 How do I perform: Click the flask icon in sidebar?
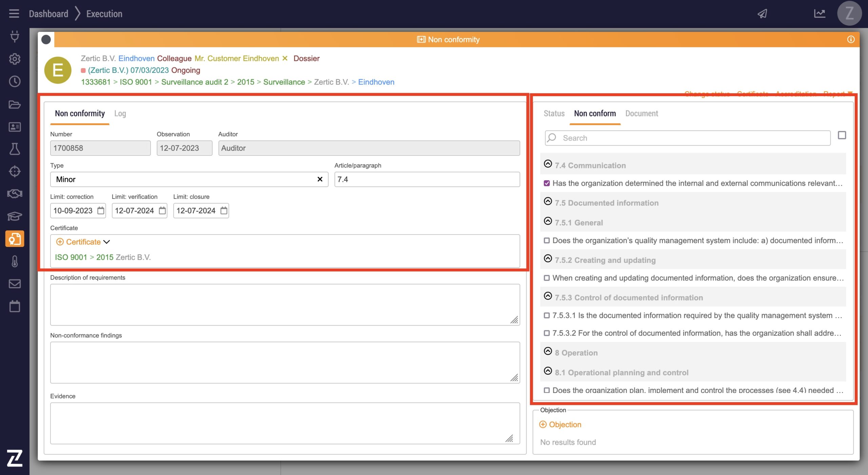(15, 149)
